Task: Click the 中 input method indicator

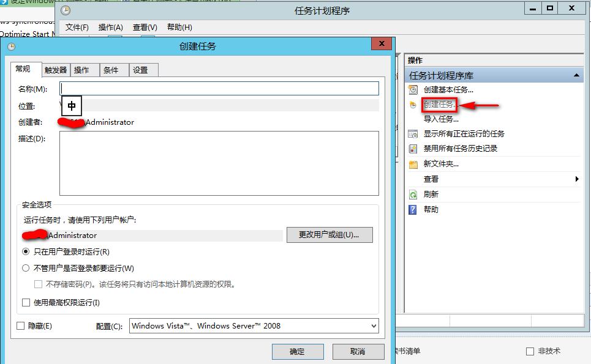Action: pos(72,106)
